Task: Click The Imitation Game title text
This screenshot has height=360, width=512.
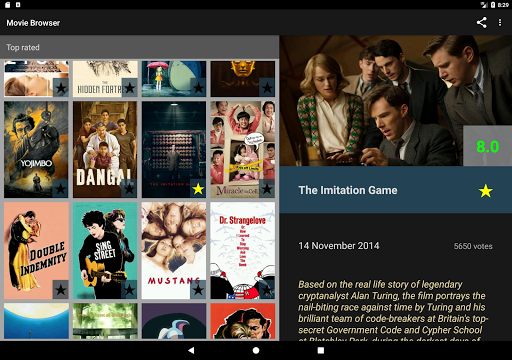Action: (x=348, y=190)
